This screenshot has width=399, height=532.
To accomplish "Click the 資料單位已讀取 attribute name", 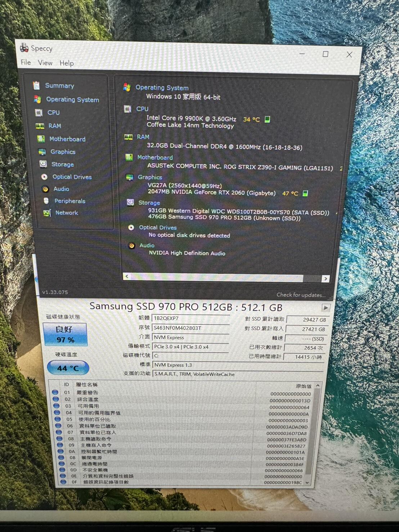I will click(x=98, y=426).
